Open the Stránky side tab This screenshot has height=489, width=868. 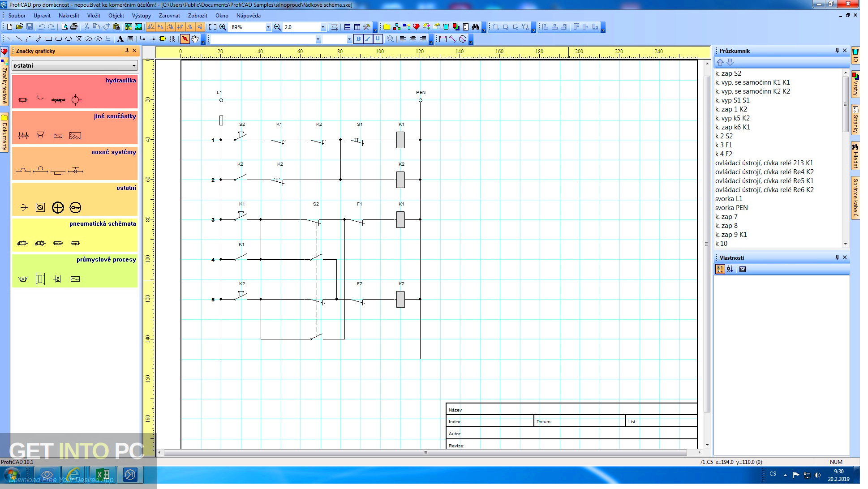pos(855,120)
